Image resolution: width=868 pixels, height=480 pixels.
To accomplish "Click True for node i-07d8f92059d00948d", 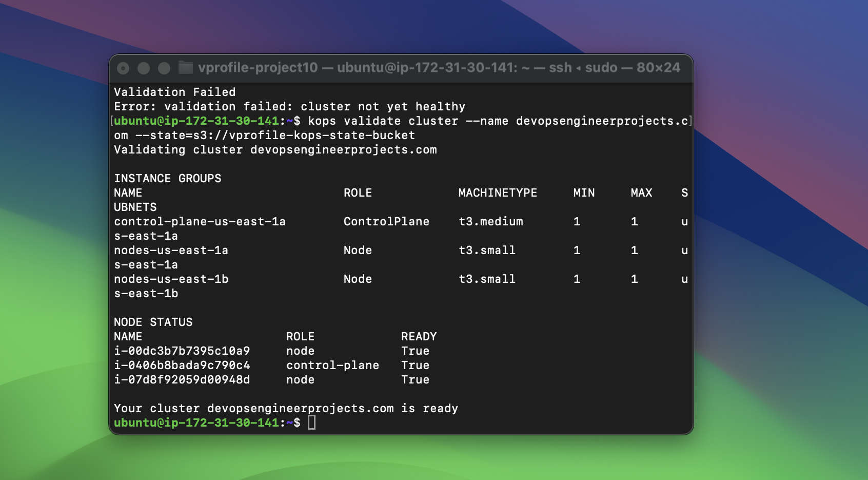I will coord(416,379).
